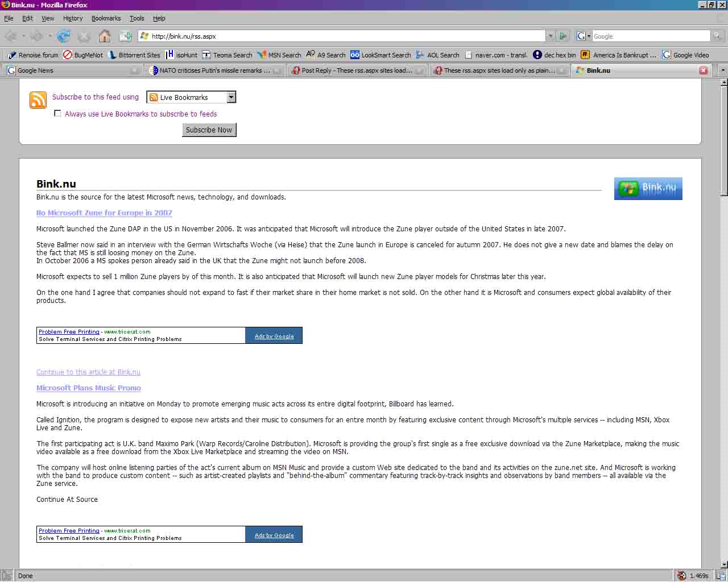Open BugMeNot bookmark
Viewport: 728px width, 582px height.
(x=83, y=55)
